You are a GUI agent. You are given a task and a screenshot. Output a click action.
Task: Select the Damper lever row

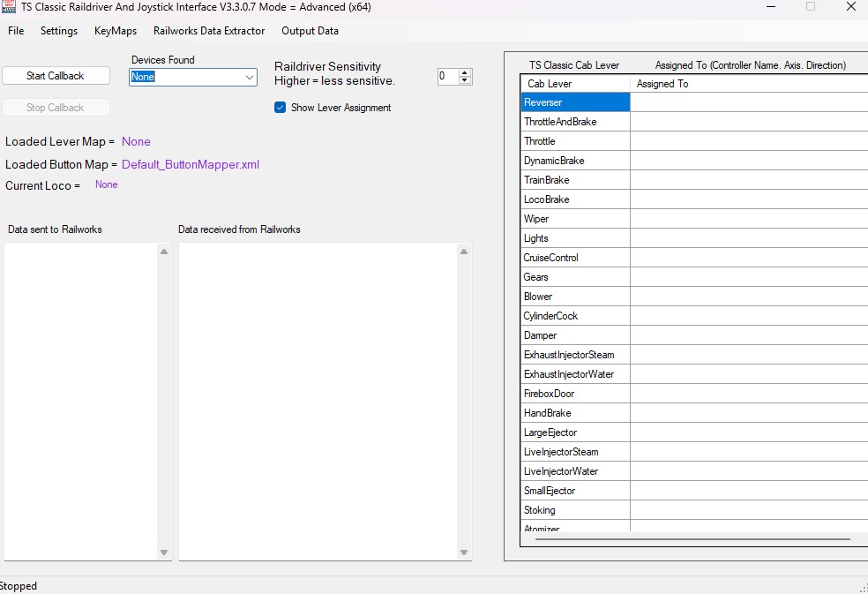[575, 335]
